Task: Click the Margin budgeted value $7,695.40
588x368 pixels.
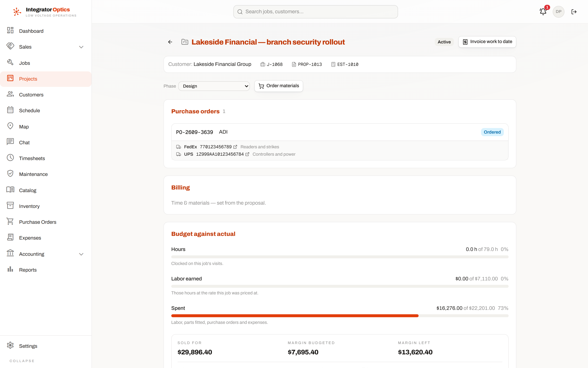Action: 303,352
